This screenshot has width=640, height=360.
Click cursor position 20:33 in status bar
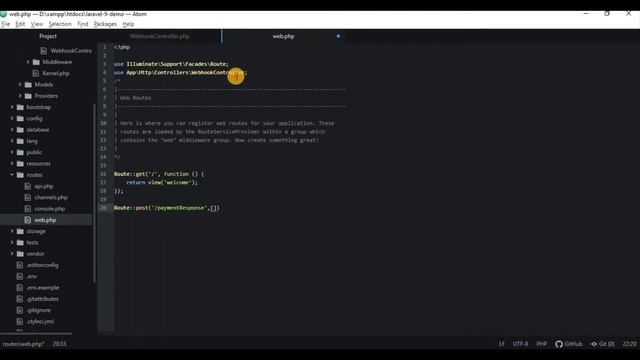coord(59,344)
